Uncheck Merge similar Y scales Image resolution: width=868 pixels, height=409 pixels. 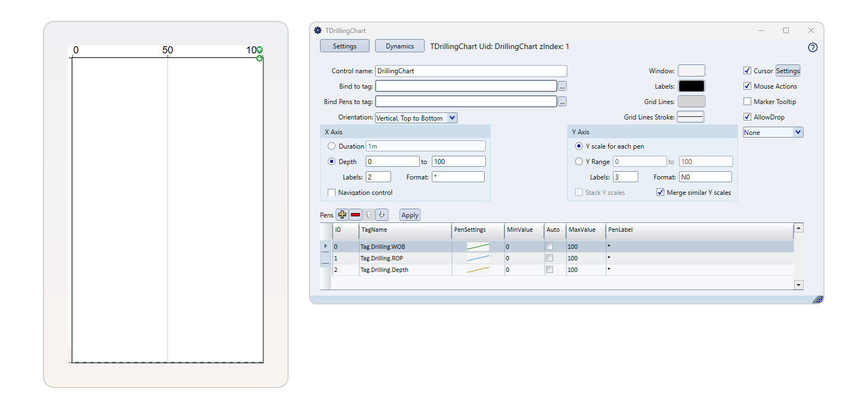(x=660, y=193)
